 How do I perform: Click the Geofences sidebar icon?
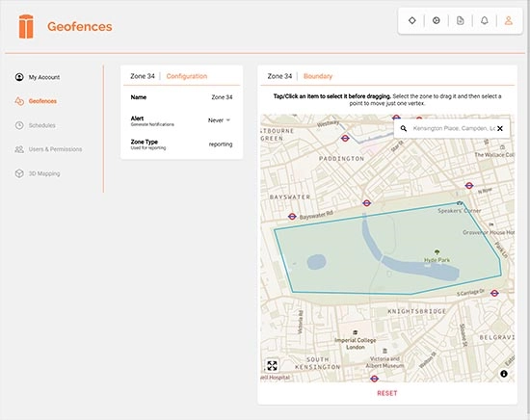(19, 101)
